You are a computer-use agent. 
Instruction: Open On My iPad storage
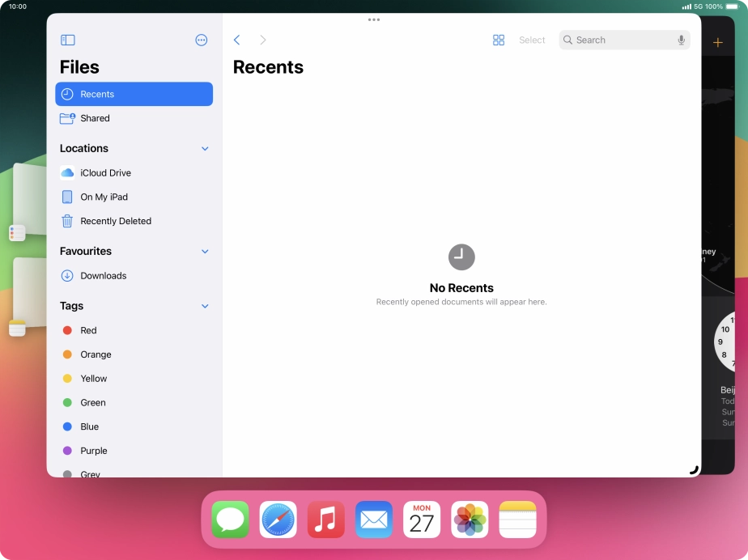104,197
